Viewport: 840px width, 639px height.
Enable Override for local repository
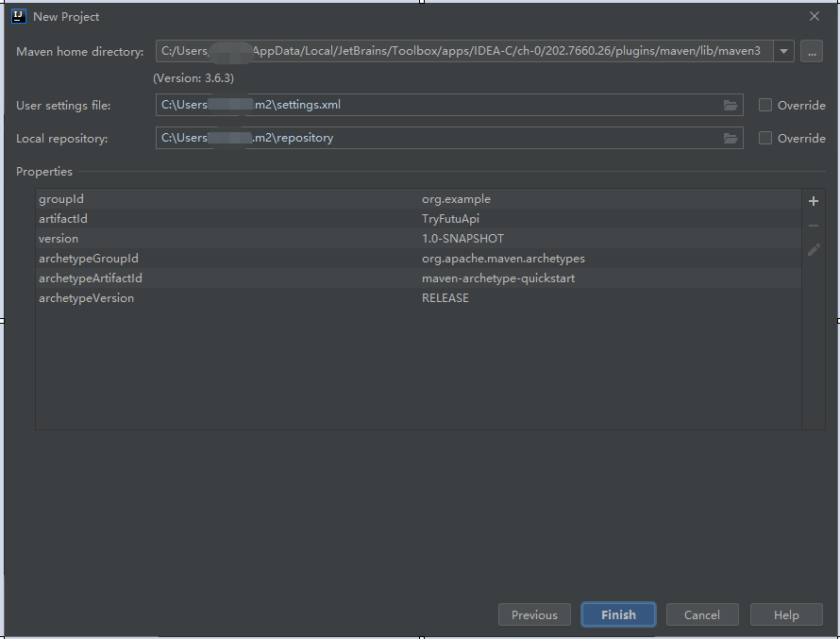tap(765, 138)
